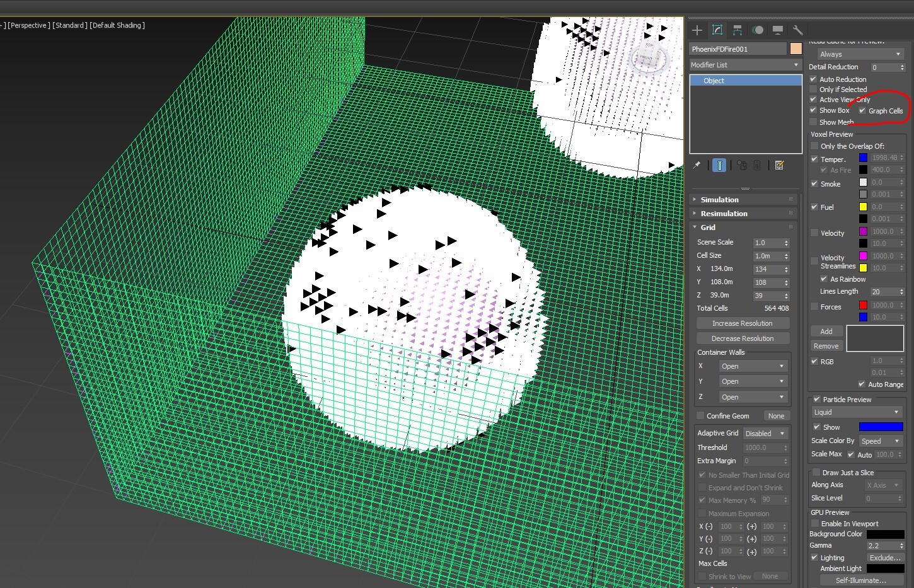
Task: Open the Scale Color By Speed dropdown
Action: (x=881, y=441)
